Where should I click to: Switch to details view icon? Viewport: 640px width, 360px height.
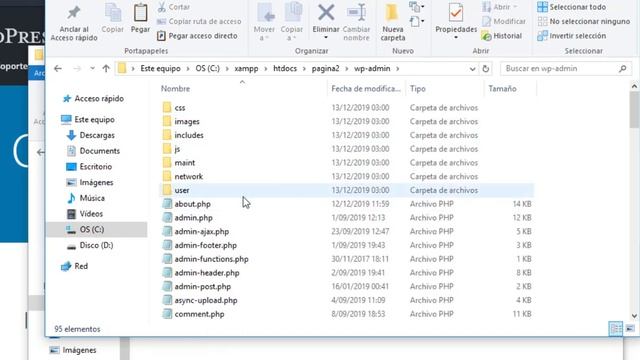[x=616, y=329]
